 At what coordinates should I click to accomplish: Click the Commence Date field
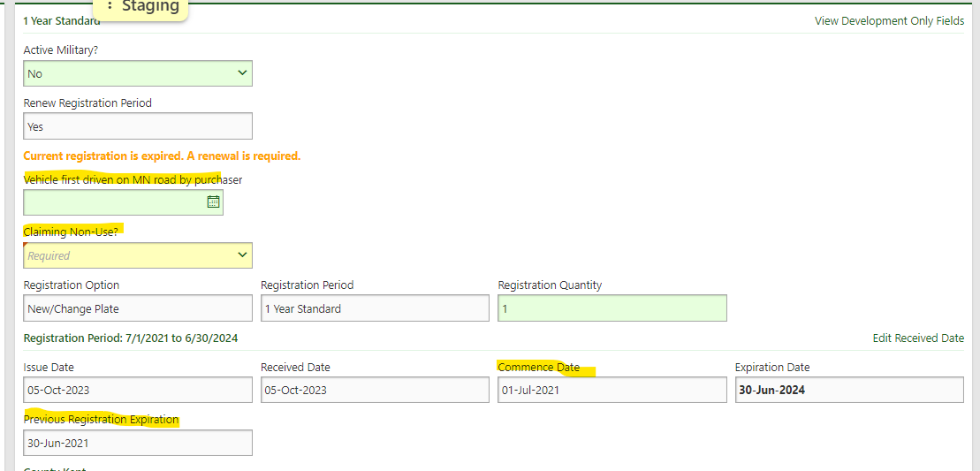(612, 390)
